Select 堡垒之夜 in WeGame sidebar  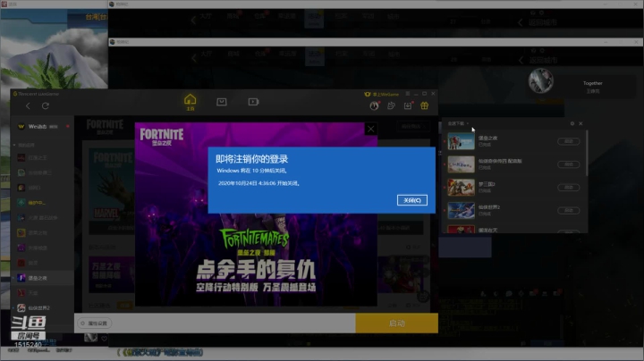[42, 278]
